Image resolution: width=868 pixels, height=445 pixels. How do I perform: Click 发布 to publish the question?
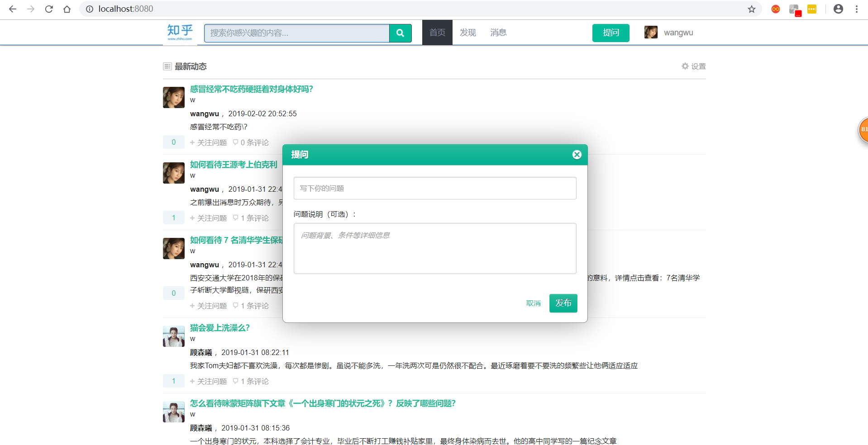click(563, 303)
